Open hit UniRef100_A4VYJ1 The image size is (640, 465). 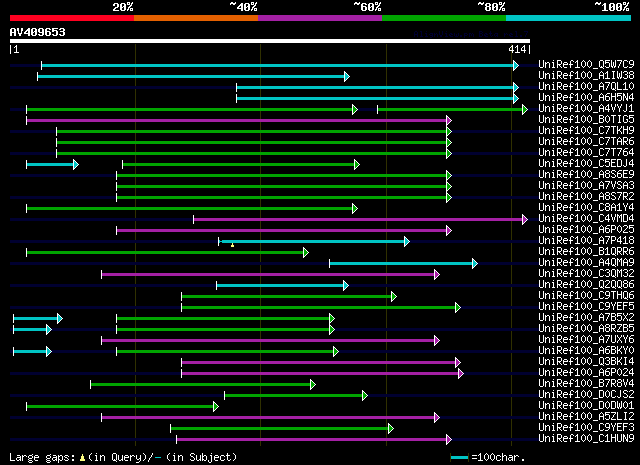(x=586, y=108)
